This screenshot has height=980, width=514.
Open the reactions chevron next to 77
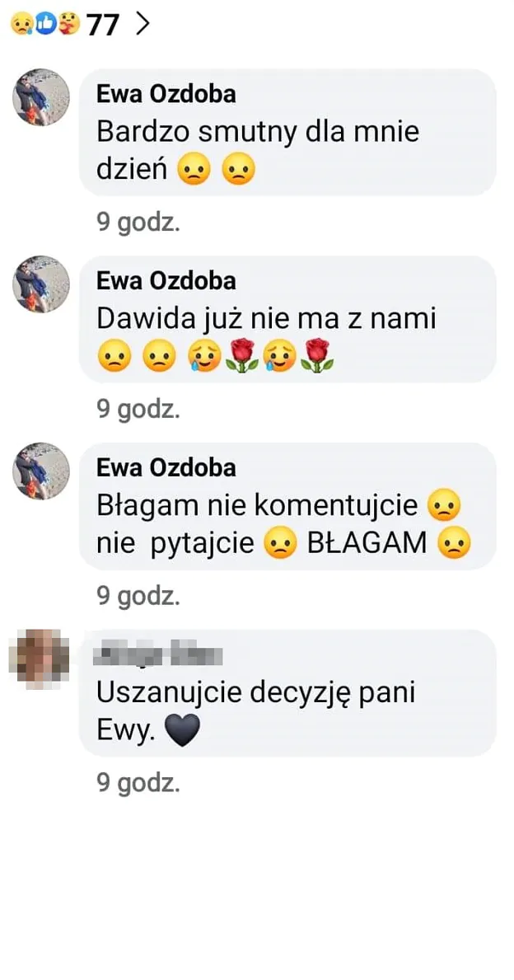(143, 25)
